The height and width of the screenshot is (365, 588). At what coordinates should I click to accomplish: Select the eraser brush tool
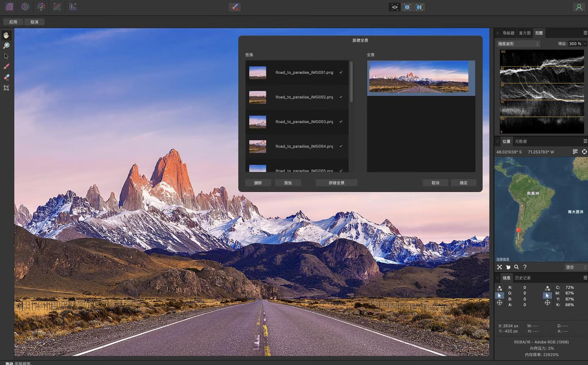tap(6, 77)
